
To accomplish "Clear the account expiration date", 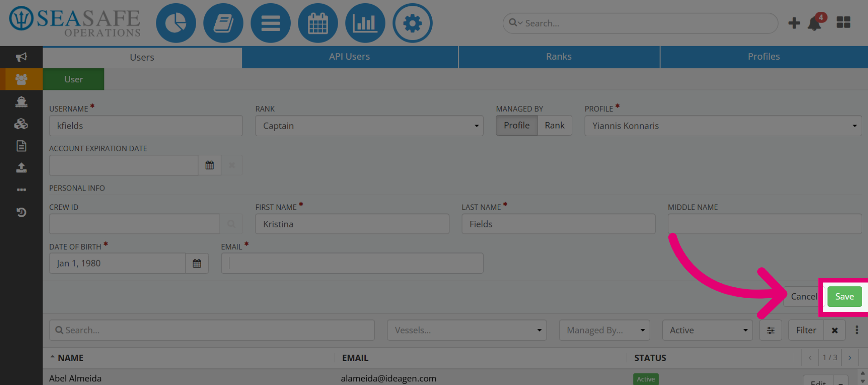I will [232, 165].
